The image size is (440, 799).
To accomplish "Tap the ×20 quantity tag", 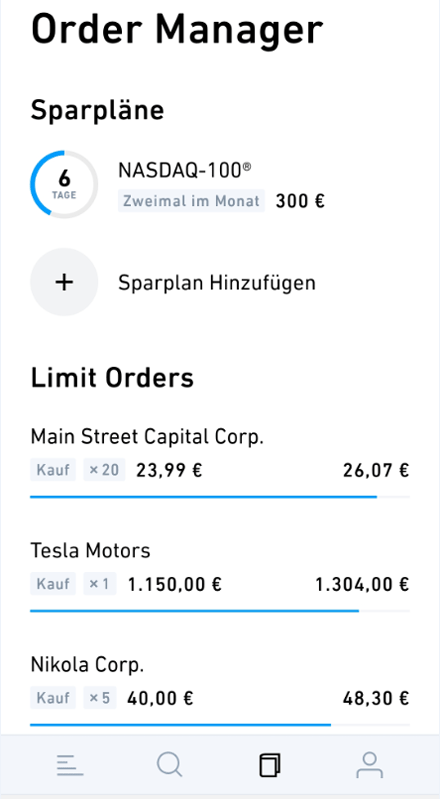I will (103, 470).
